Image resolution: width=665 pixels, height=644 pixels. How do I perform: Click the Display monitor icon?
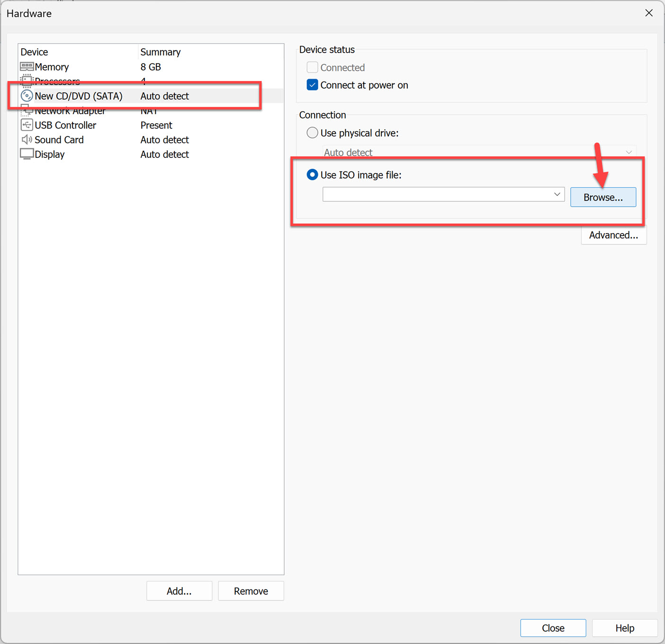(x=27, y=154)
